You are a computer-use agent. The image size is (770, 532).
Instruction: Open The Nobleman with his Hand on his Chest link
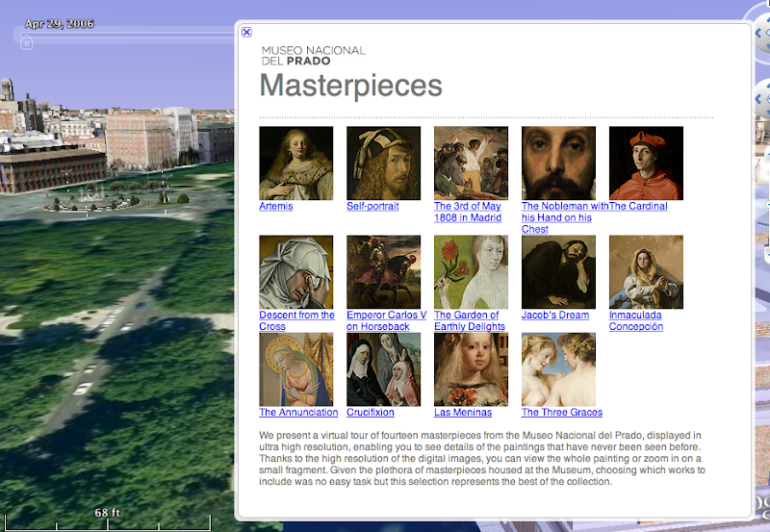click(x=565, y=217)
